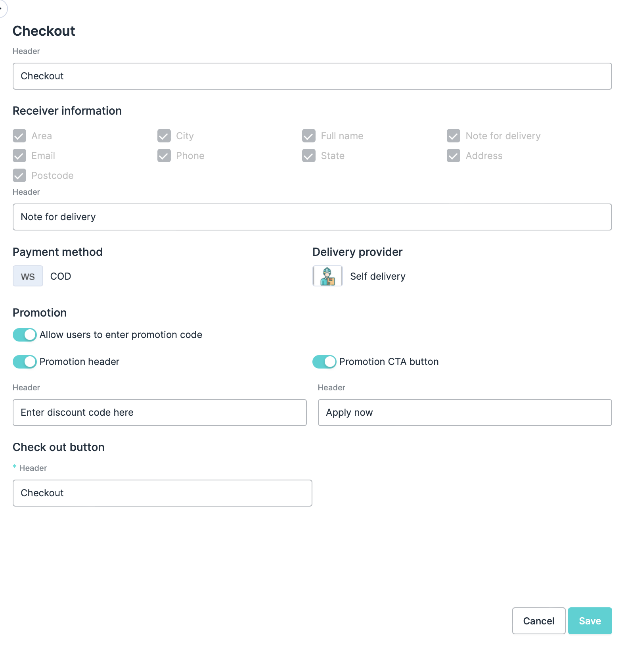Disable the Promotion header switch
The width and height of the screenshot is (624, 672).
pos(25,362)
